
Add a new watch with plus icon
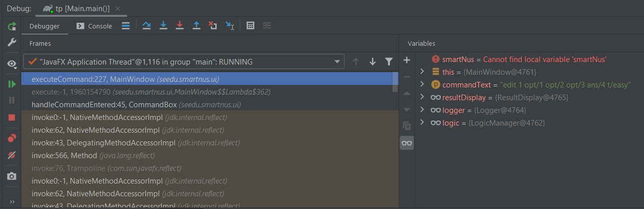coord(407,61)
